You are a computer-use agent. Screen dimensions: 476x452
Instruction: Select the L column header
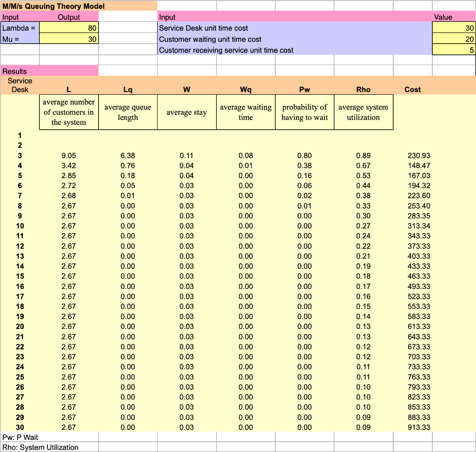pyautogui.click(x=68, y=89)
